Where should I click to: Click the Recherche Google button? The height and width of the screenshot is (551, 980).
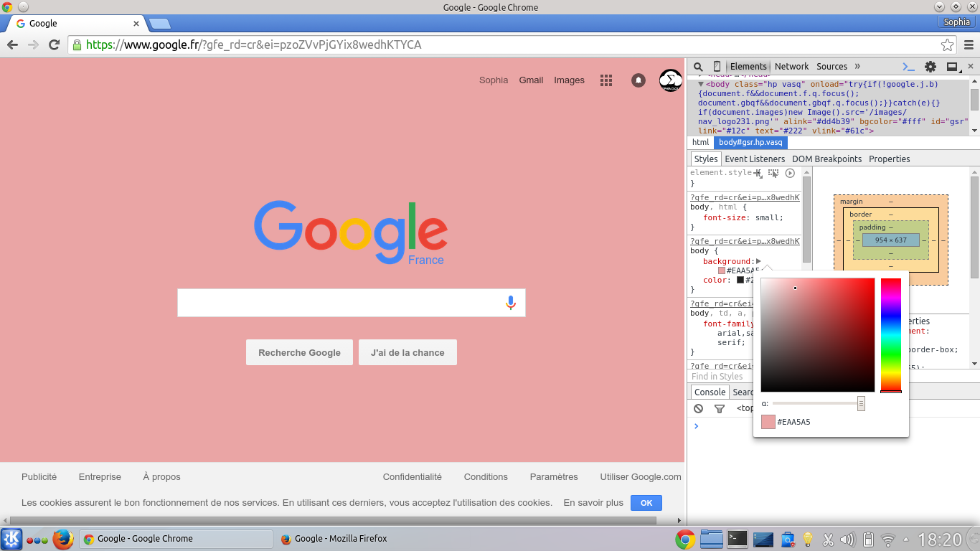click(299, 352)
